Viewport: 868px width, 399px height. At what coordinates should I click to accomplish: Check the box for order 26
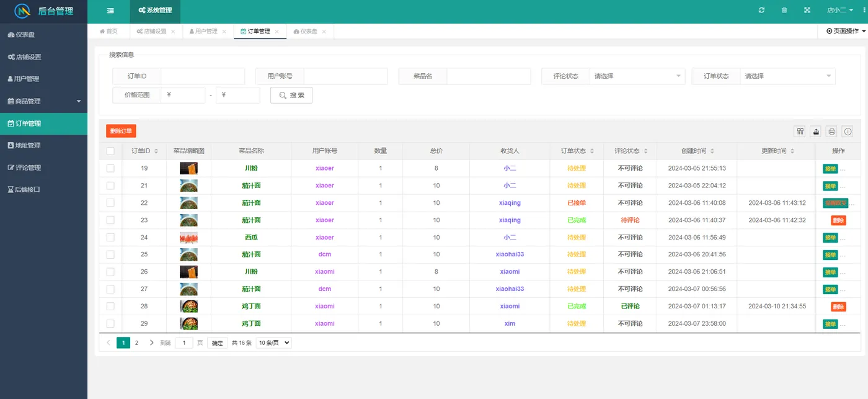point(110,272)
